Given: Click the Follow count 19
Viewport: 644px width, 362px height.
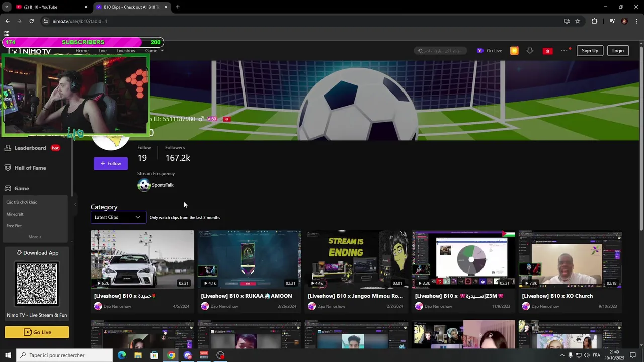Looking at the screenshot, I should (x=142, y=158).
